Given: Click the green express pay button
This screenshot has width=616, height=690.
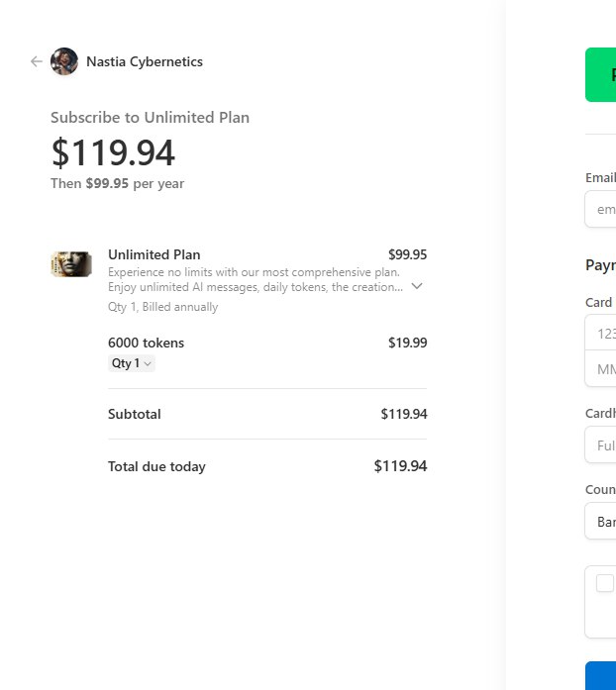Looking at the screenshot, I should (601, 74).
